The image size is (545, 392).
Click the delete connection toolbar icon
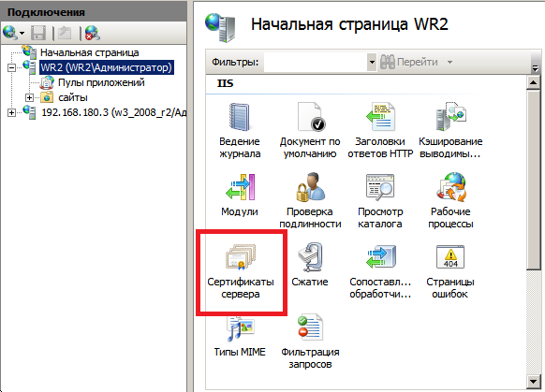point(92,33)
